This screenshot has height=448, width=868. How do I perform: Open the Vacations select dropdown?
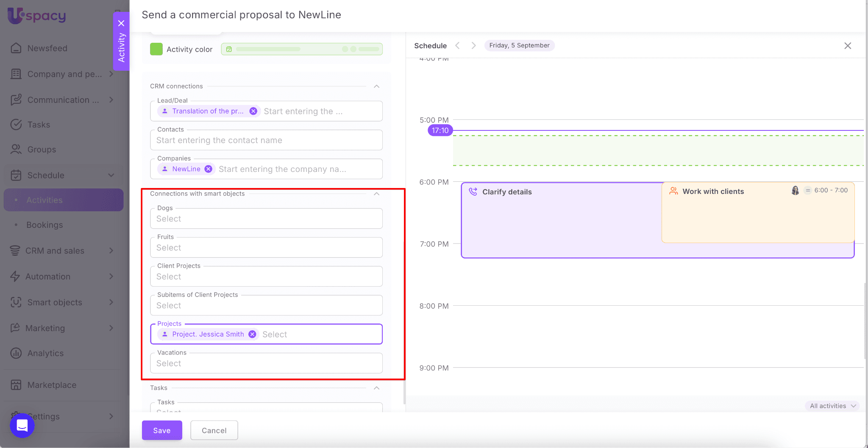(x=266, y=363)
